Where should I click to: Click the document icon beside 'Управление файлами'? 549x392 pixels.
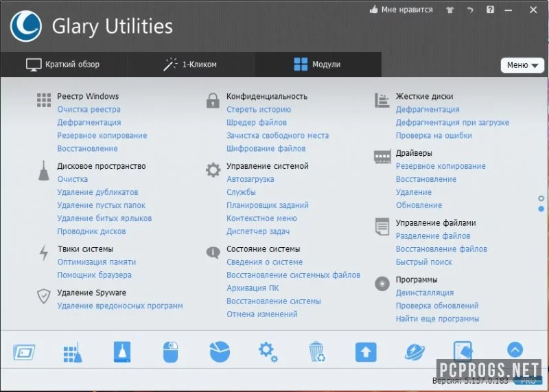click(x=382, y=227)
